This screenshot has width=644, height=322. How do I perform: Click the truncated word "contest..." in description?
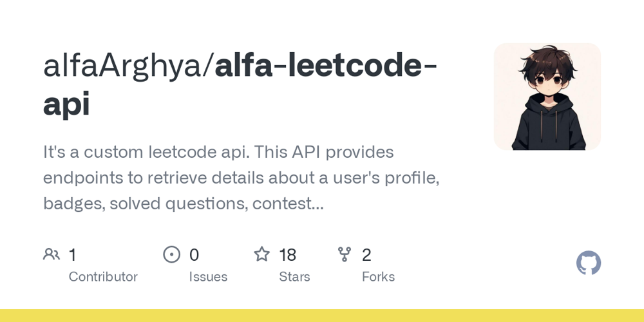288,204
